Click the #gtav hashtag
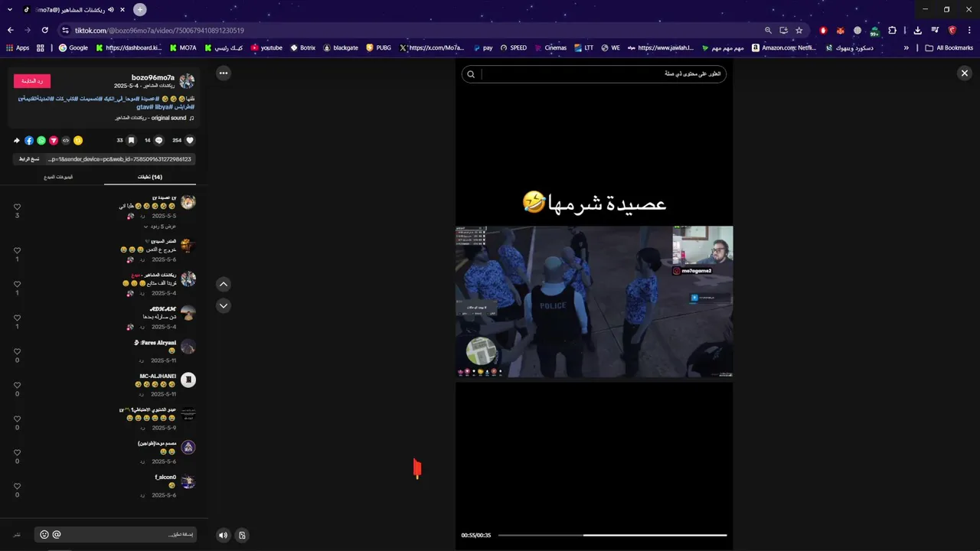Screen dimensions: 980x551 pyautogui.click(x=145, y=107)
